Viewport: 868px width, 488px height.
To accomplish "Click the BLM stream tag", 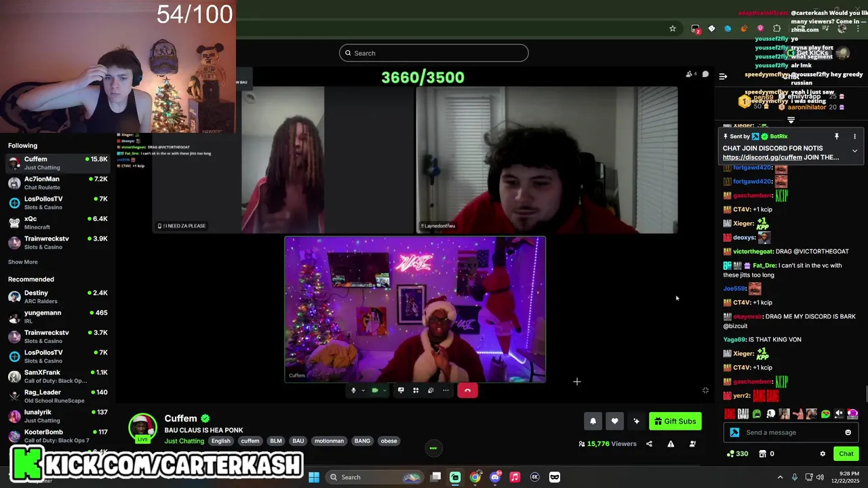I will [x=276, y=441].
